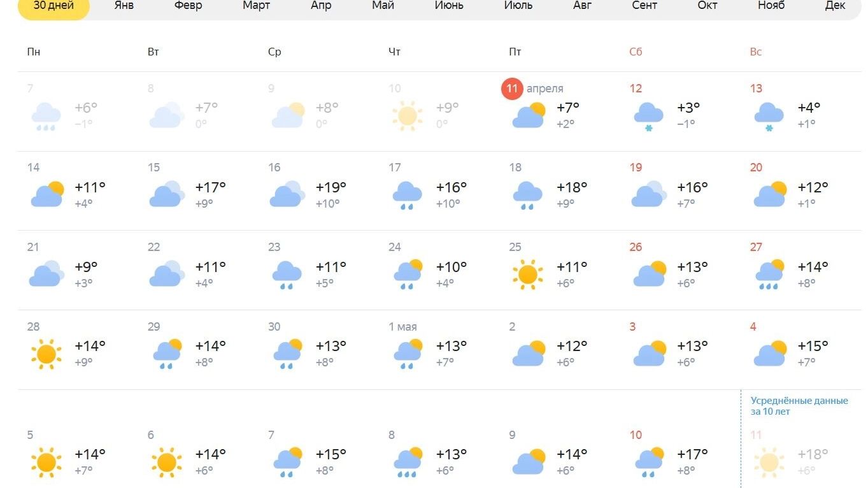
Task: Click the Усреднённые данные за 10 лет note
Action: [799, 406]
